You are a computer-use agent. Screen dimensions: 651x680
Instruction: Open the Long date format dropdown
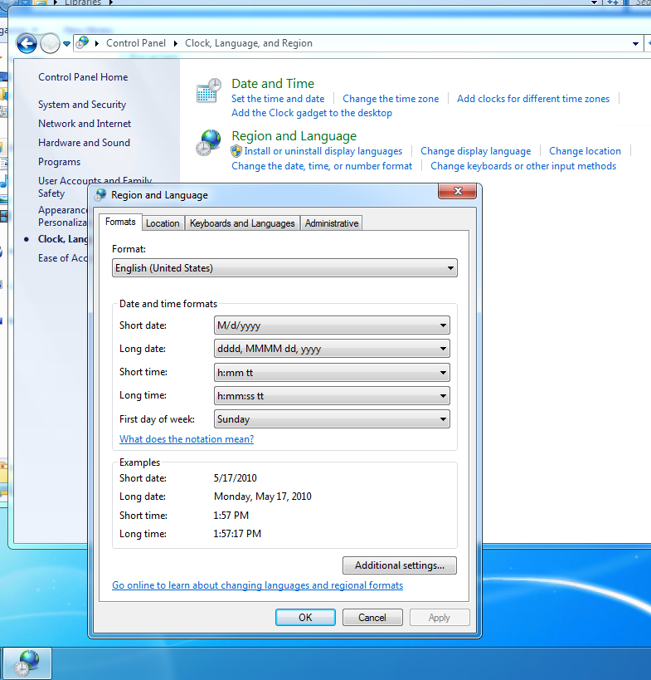(x=332, y=349)
